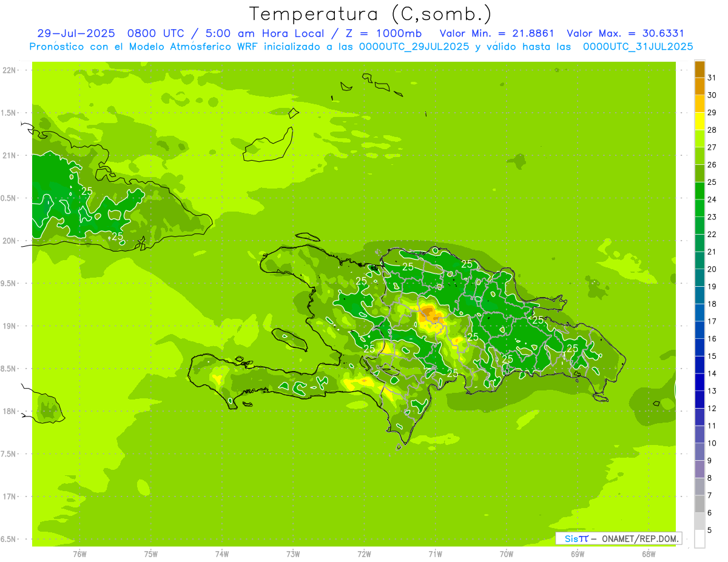Click the "19N" latitude axis label
This screenshot has width=728, height=562.
coord(10,326)
